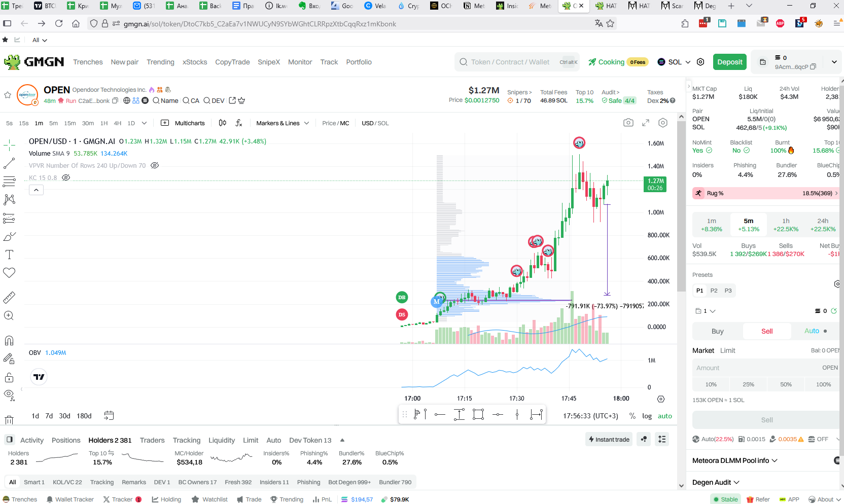Open the Multicharts layout
844x504 pixels.
click(x=183, y=123)
